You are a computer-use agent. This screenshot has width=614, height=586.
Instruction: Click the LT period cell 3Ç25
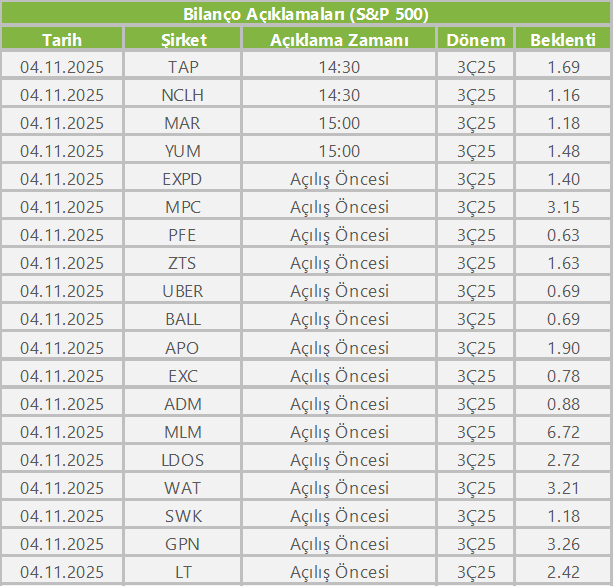click(475, 572)
